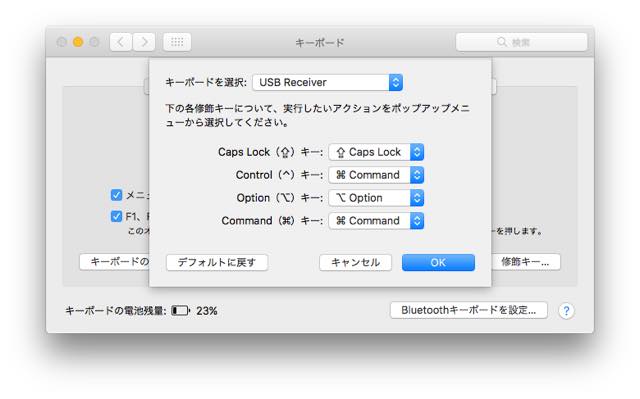The image size is (640, 399).
Task: Click the search magnifier icon
Action: point(502,42)
